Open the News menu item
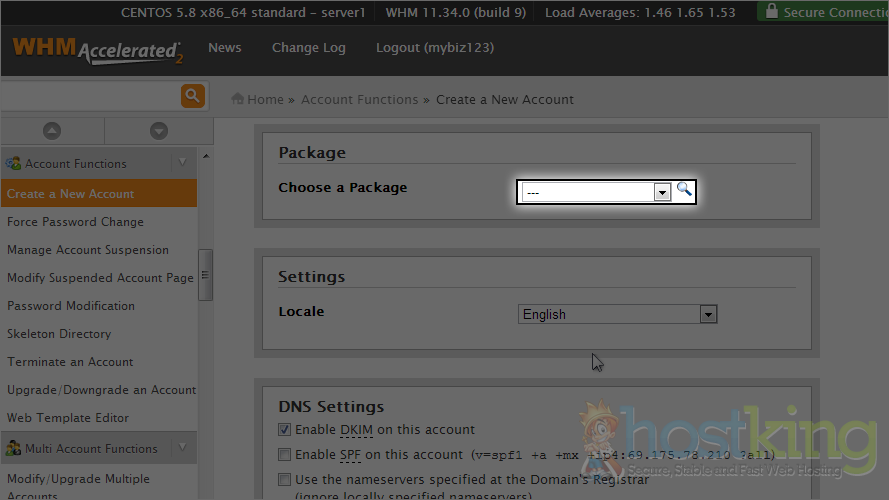The image size is (889, 500). (224, 48)
